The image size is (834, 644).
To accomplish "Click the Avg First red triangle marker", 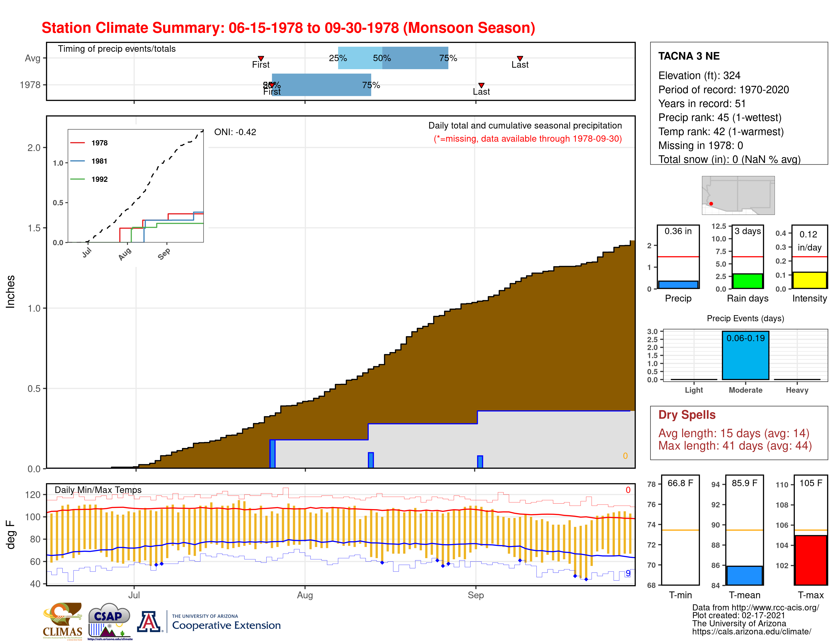I will coord(261,58).
